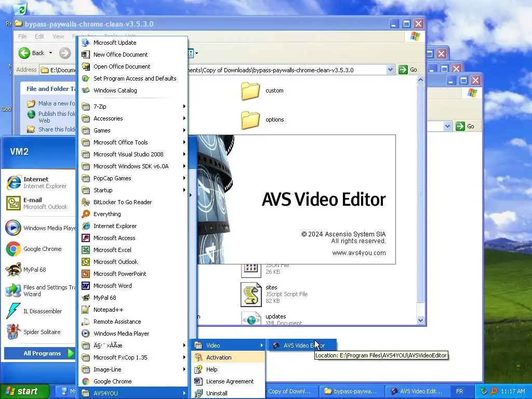Click the Microsoft Update icon
Viewport: 532px width, 399px height.
coord(86,43)
